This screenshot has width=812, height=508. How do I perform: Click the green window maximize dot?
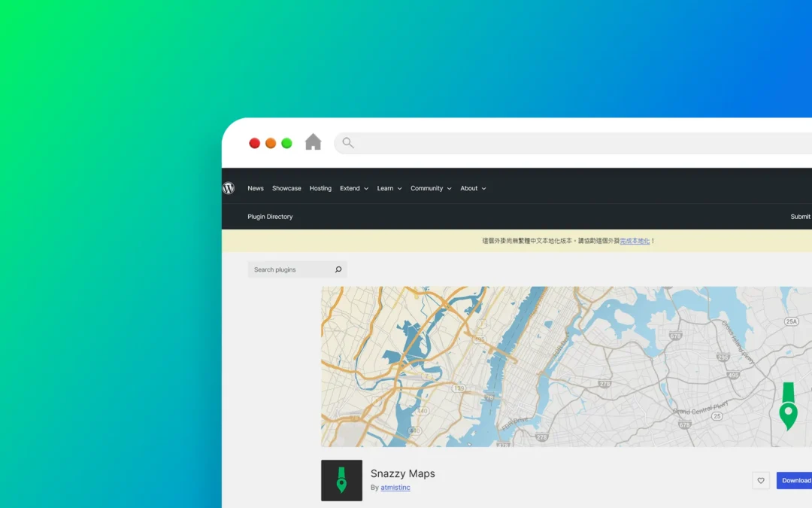tap(286, 143)
